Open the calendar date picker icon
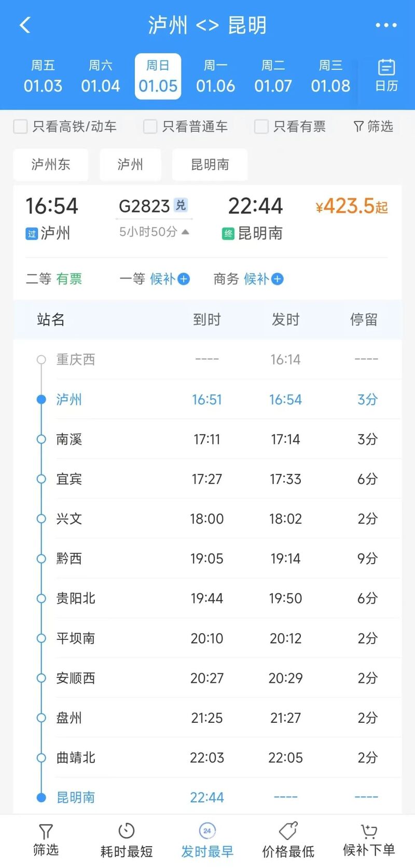 [386, 67]
